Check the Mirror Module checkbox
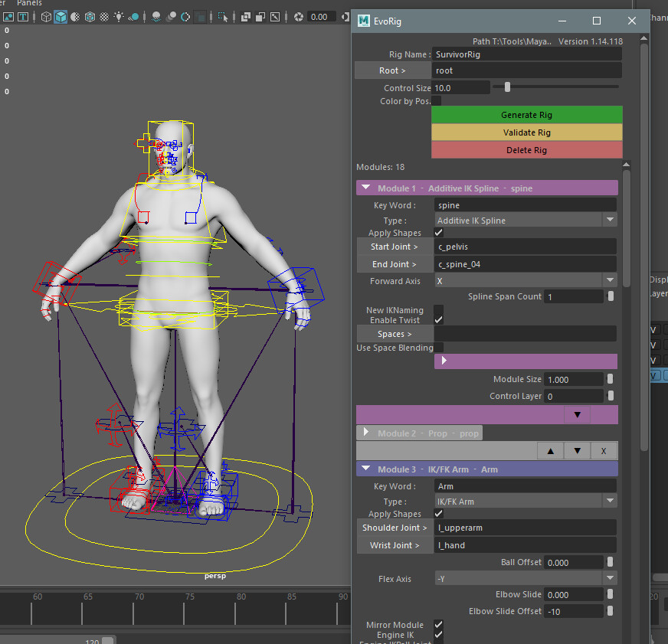This screenshot has height=644, width=668. (438, 624)
